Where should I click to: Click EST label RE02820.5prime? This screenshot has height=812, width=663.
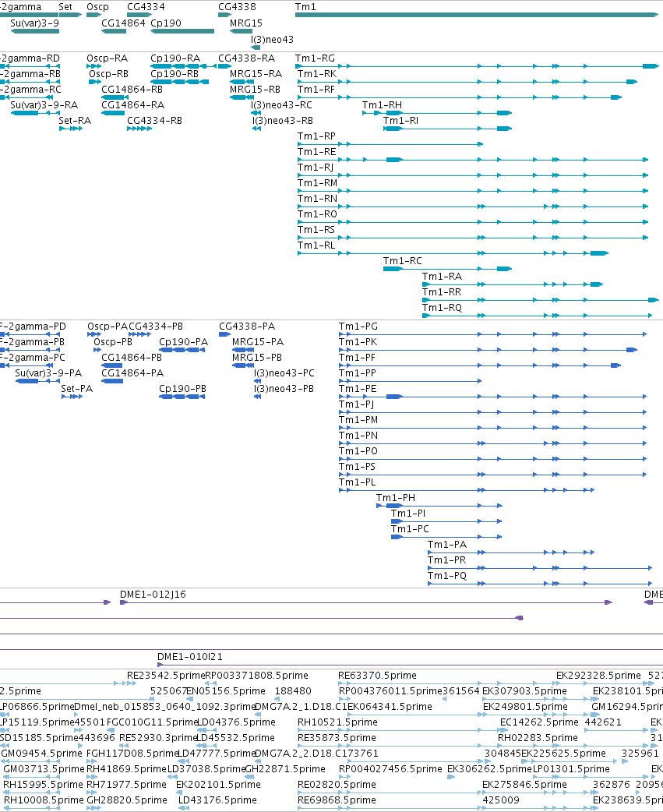(337, 784)
